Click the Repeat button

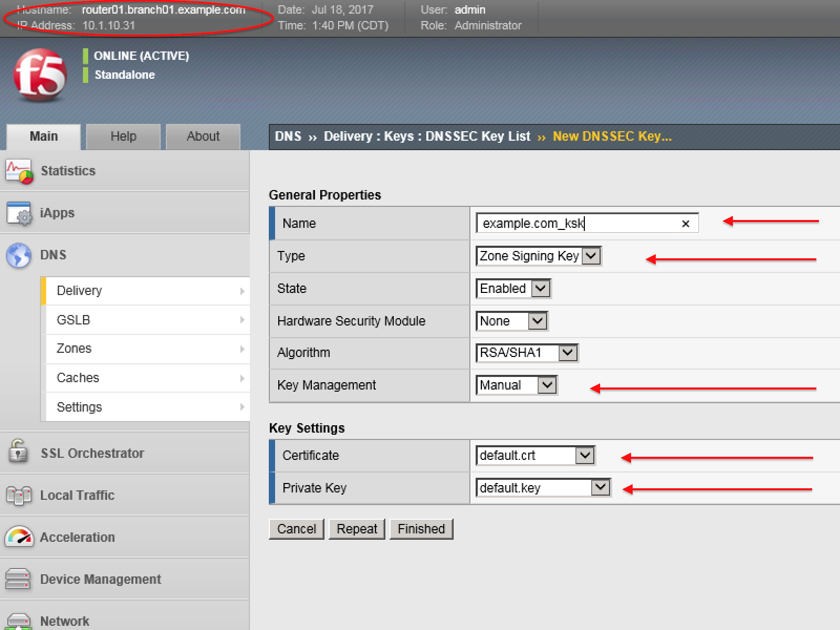point(357,529)
